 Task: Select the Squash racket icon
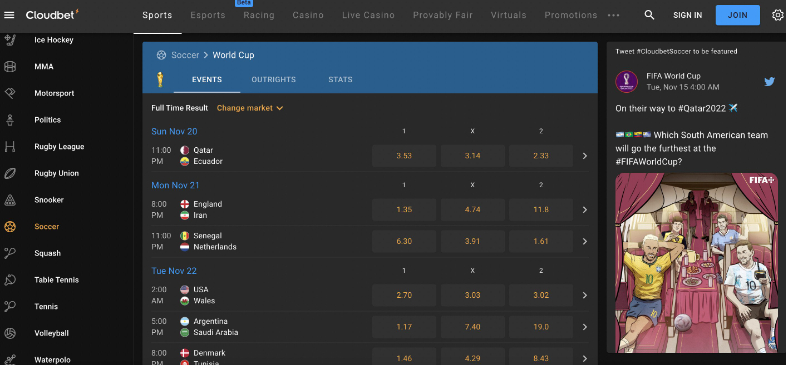10,253
